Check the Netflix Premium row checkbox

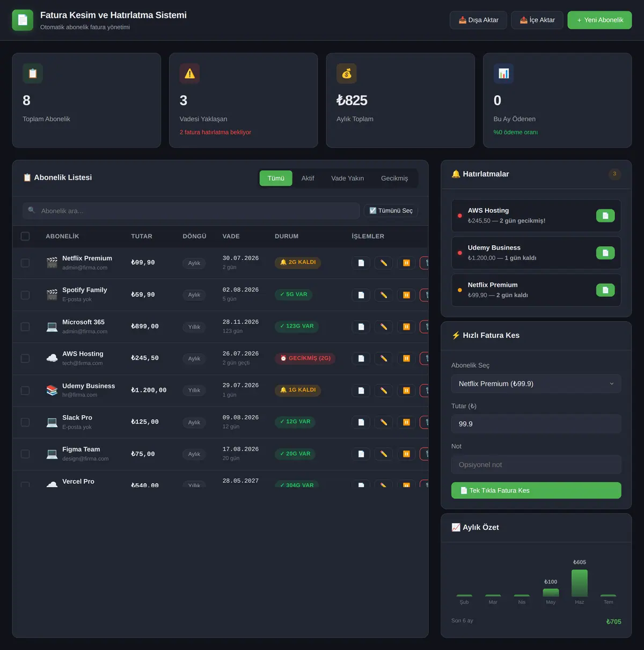[25, 263]
